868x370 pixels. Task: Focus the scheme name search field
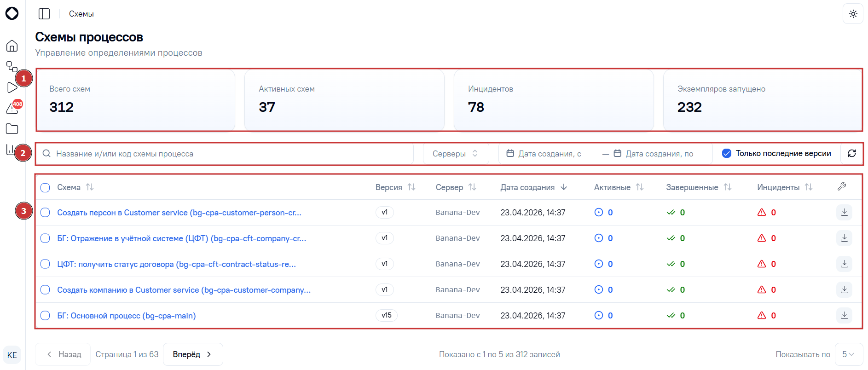click(225, 153)
